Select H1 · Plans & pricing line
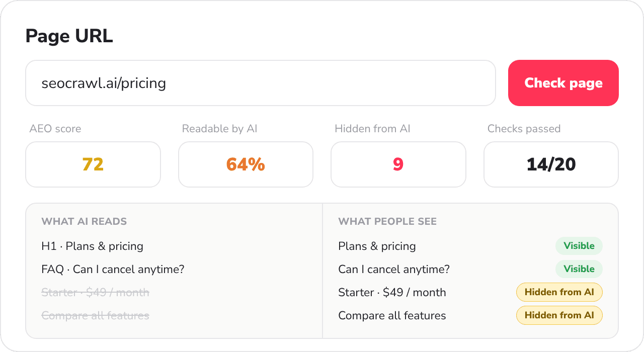The height and width of the screenshot is (352, 644). click(x=92, y=246)
